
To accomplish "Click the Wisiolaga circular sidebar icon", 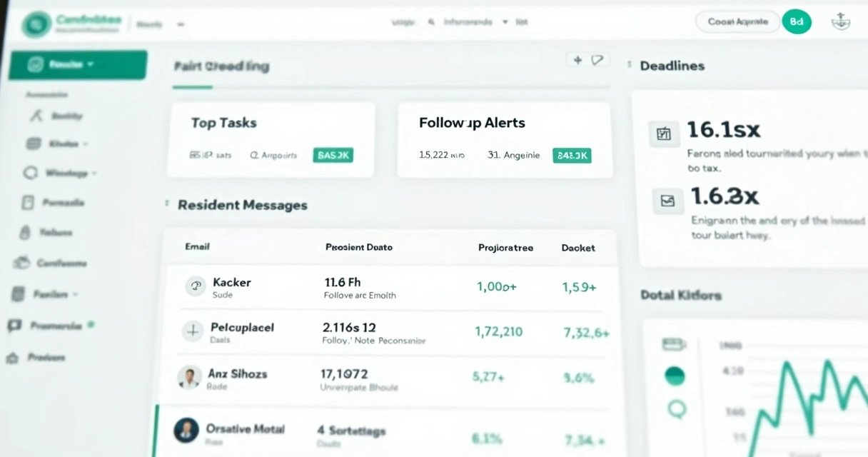I will click(31, 173).
